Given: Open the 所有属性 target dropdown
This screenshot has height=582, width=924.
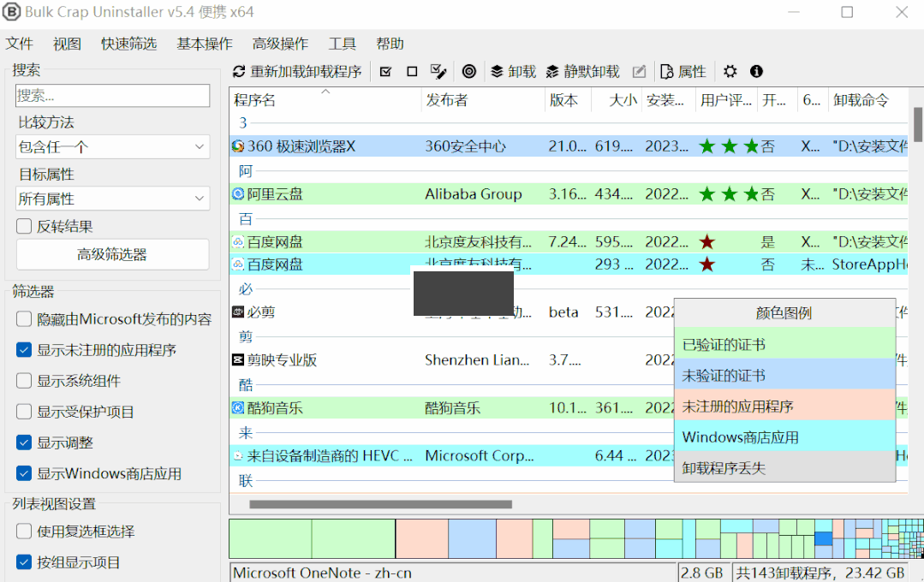Looking at the screenshot, I should (x=112, y=198).
